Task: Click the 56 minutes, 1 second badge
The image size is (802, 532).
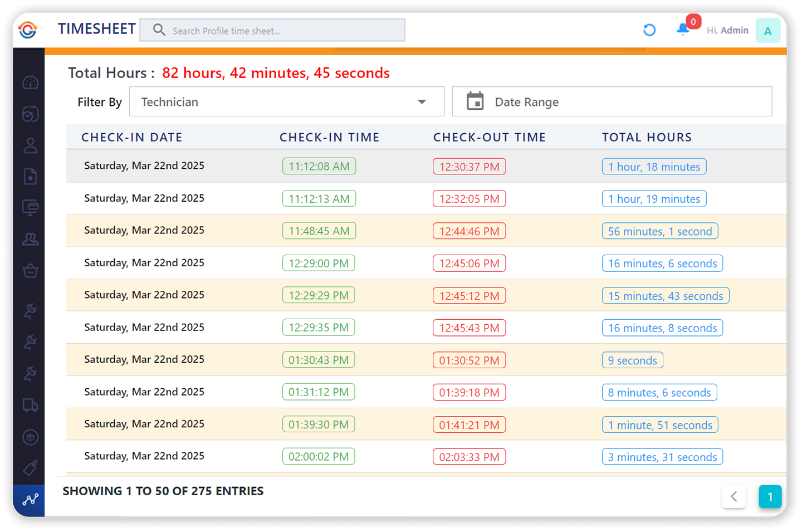Action: [660, 231]
